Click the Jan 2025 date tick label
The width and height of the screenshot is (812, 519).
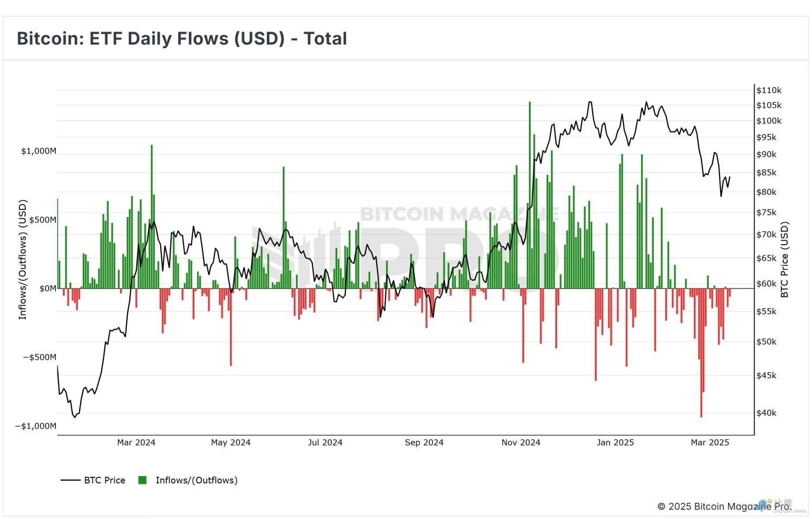(x=615, y=442)
